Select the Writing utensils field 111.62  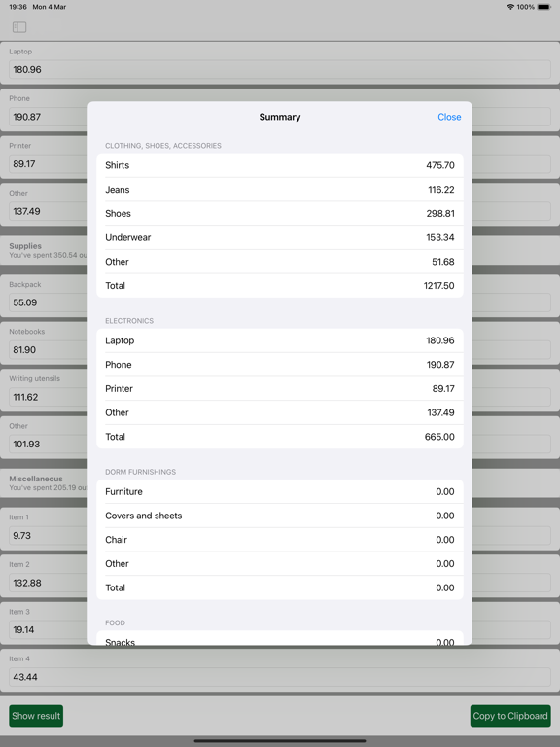point(48,397)
